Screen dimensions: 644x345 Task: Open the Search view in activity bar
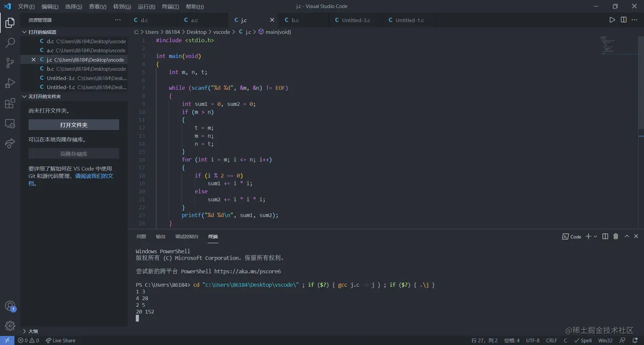coord(10,43)
